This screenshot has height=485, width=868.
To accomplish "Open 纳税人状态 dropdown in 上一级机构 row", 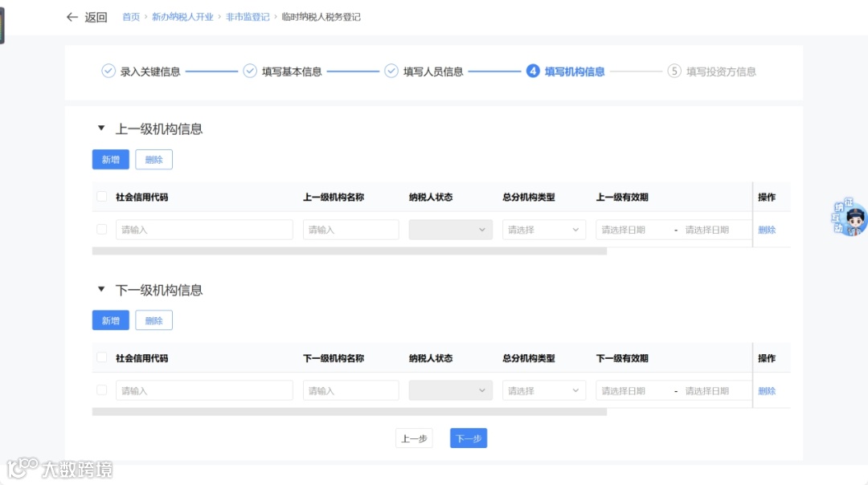I will point(451,230).
